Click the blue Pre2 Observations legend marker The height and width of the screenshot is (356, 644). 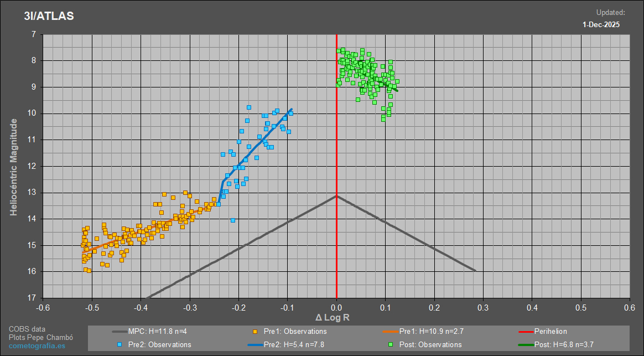[120, 344]
